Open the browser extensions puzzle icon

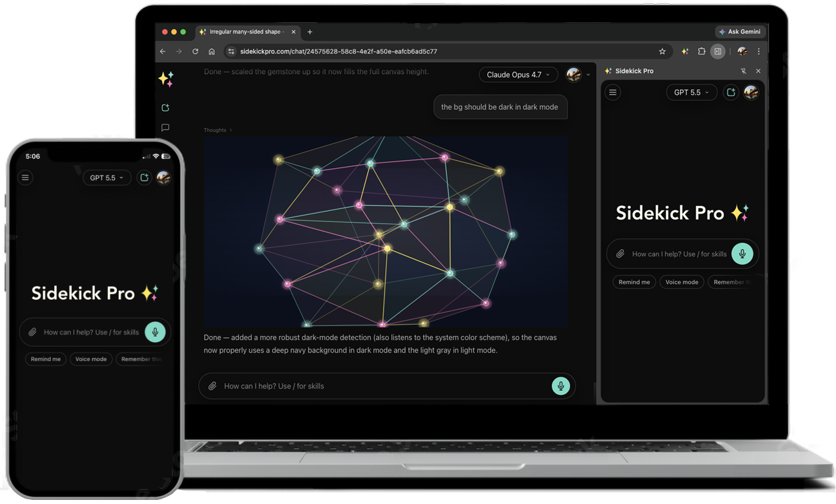point(702,51)
